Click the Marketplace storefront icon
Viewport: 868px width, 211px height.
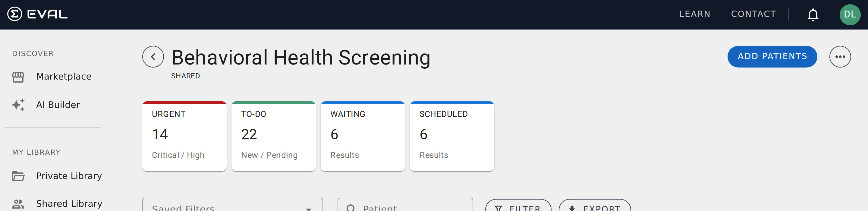pyautogui.click(x=18, y=77)
